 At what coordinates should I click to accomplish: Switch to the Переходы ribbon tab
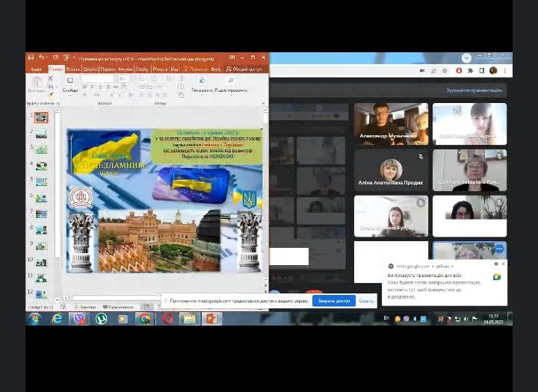[108, 69]
